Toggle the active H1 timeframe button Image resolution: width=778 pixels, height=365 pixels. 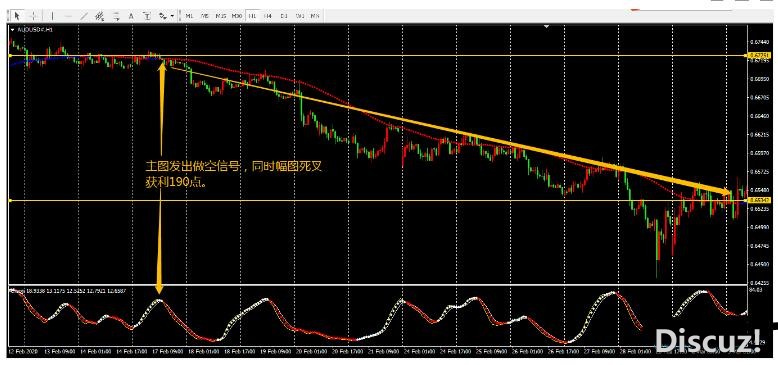253,15
